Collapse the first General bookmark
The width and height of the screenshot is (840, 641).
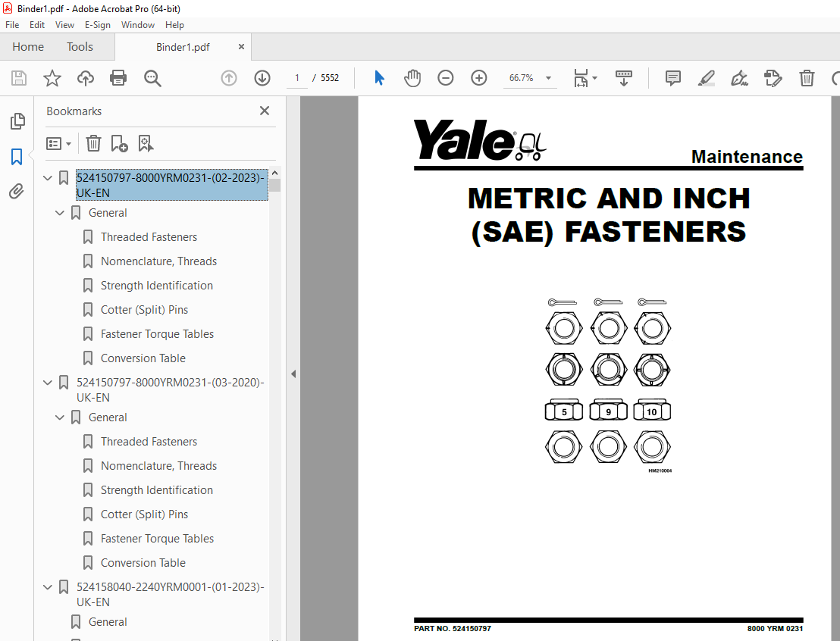[x=59, y=213]
